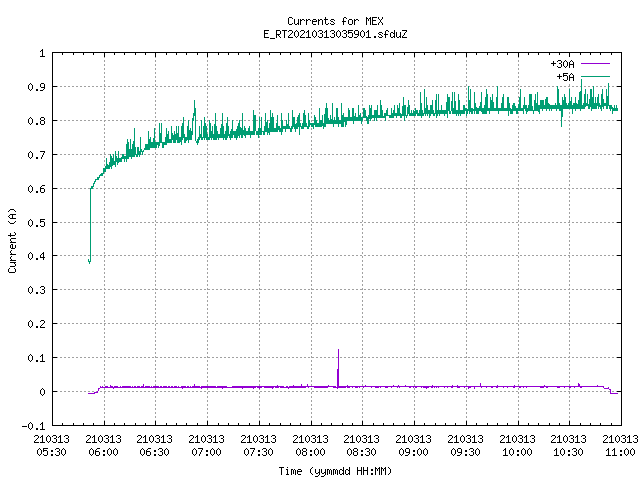Click the x-axis tick label 210313 05:30
This screenshot has width=640, height=480.
click(x=51, y=446)
